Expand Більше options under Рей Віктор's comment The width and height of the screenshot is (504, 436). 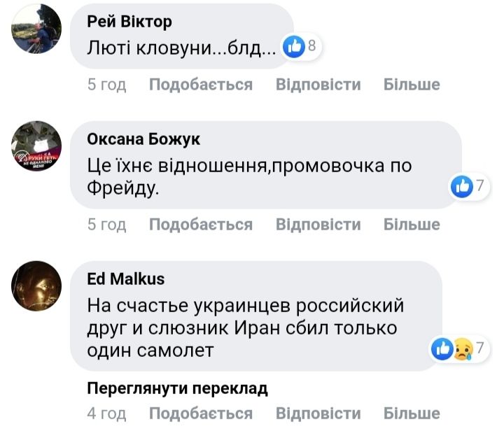(x=412, y=85)
